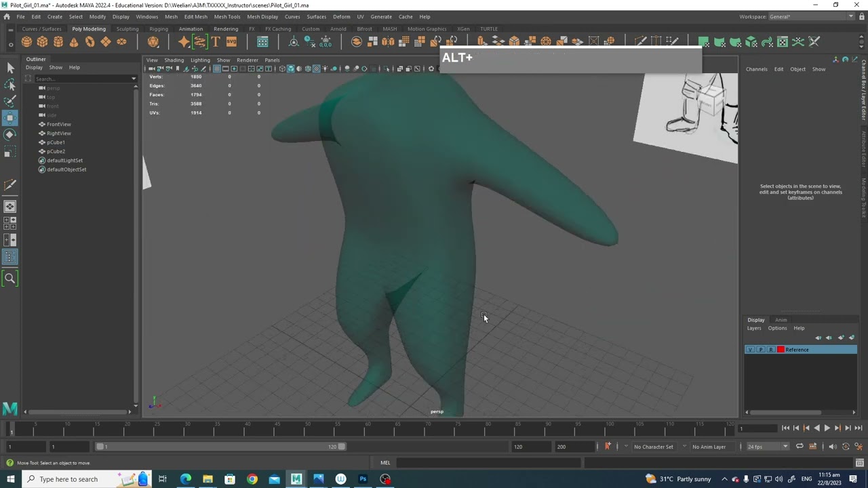Click the Sweep Mesh shelf icon
The width and height of the screenshot is (868, 488).
[199, 42]
